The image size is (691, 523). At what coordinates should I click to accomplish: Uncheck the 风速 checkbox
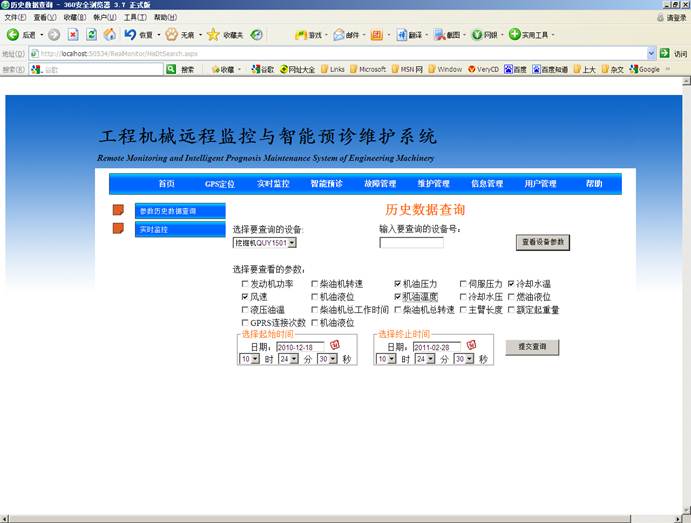245,297
